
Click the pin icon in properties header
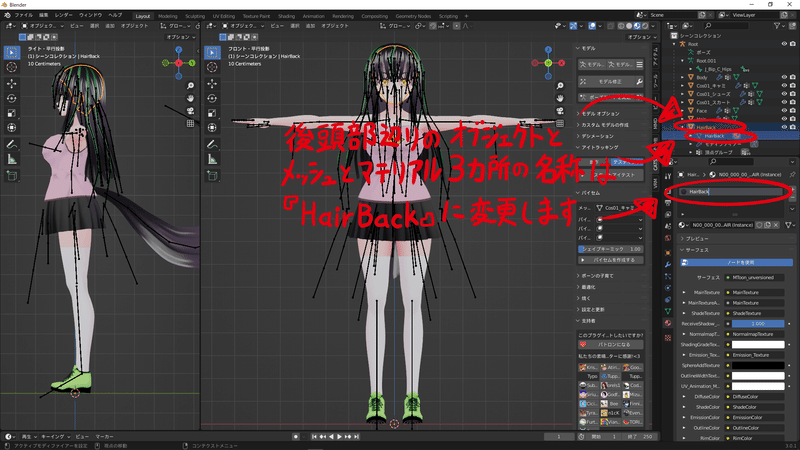[x=792, y=174]
